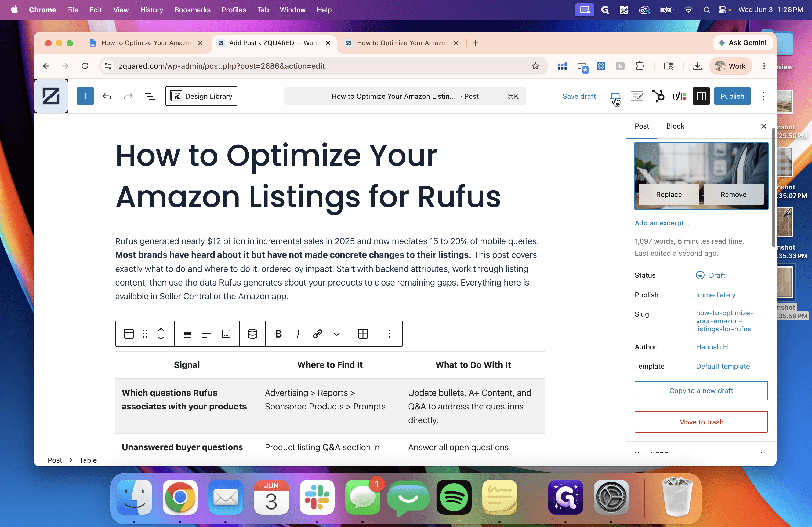Toggle italic formatting in table
Viewport: 812px width, 527px height.
(298, 334)
